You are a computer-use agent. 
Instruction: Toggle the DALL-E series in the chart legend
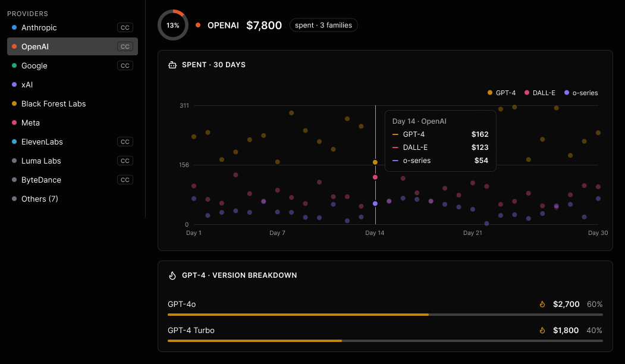coord(540,93)
